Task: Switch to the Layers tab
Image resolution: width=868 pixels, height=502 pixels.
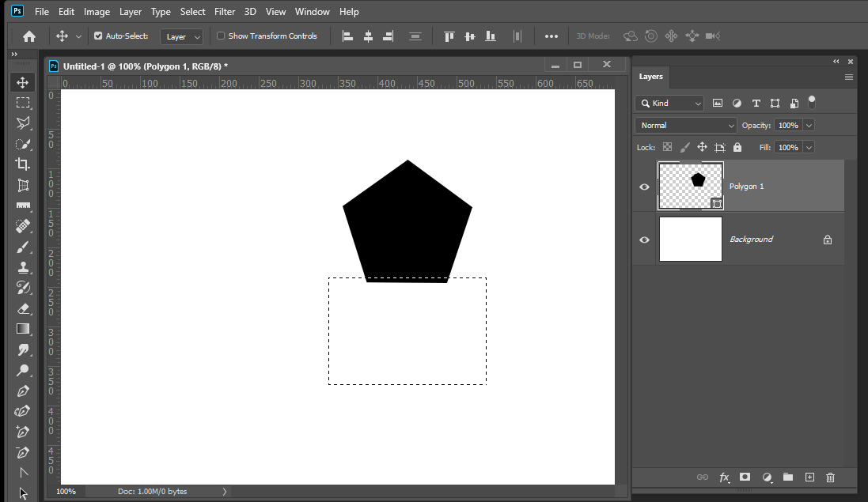Action: click(650, 76)
